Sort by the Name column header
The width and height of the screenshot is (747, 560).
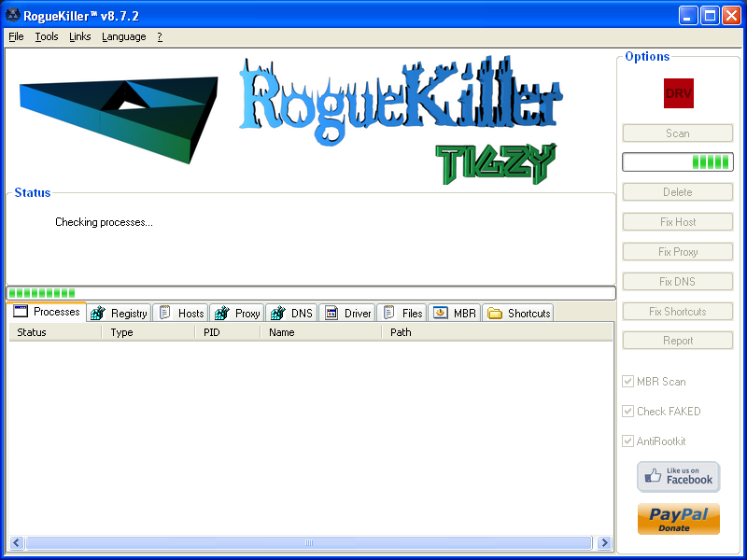321,332
